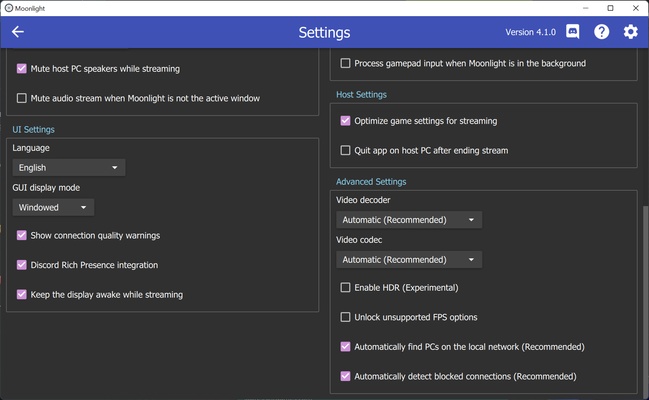This screenshot has height=400, width=649.
Task: Open the Help question mark icon
Action: (x=601, y=32)
